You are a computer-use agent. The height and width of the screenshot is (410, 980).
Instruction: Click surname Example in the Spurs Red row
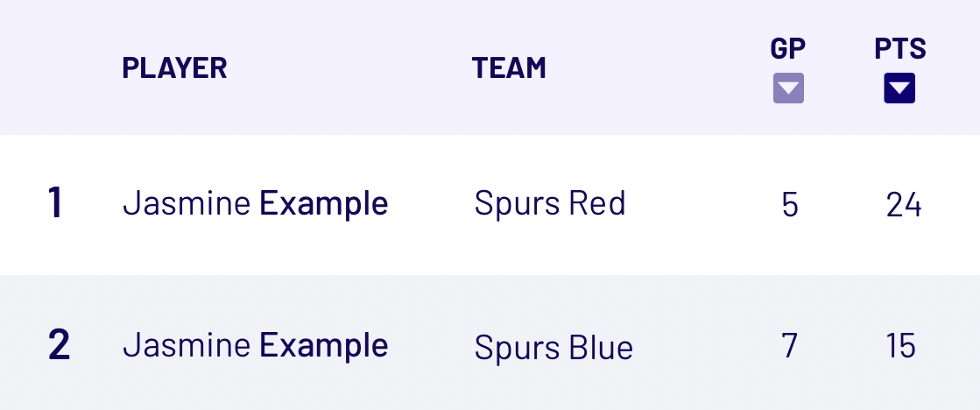pyautogui.click(x=324, y=204)
